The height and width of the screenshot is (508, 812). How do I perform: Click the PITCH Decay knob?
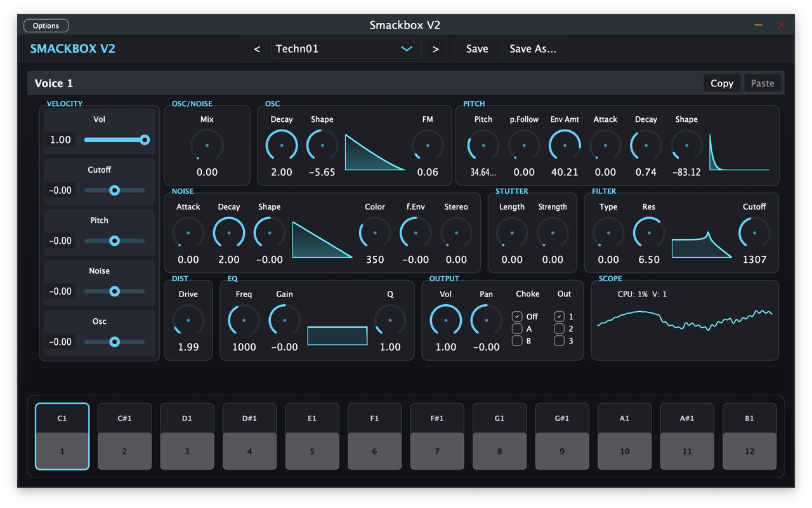point(646,145)
